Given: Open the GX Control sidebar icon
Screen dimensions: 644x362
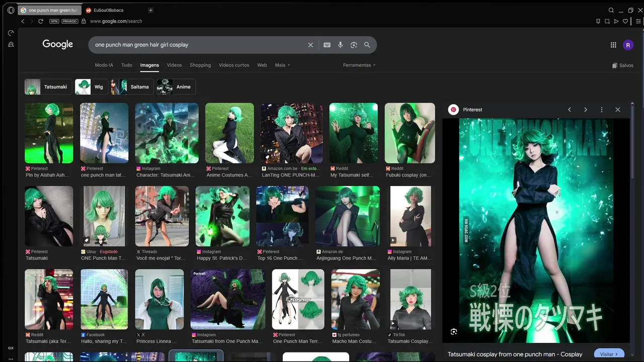Looking at the screenshot, I should pyautogui.click(x=11, y=348).
